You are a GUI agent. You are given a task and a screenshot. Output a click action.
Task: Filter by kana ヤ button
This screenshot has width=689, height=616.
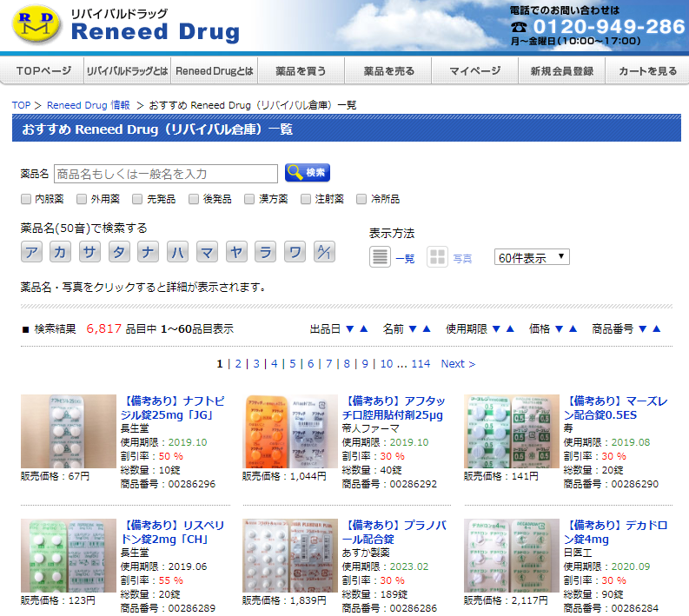point(236,252)
